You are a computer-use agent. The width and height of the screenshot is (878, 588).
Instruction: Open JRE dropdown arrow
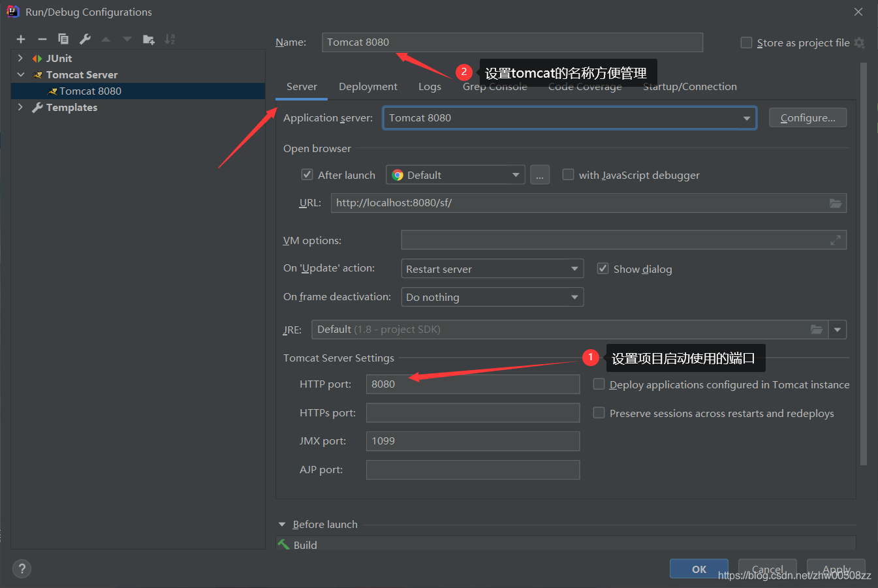pyautogui.click(x=838, y=330)
